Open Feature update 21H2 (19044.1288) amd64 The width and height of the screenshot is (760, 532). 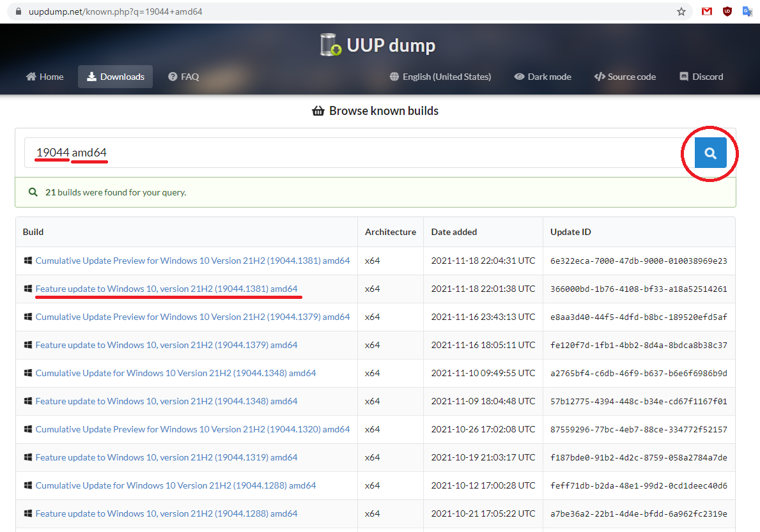[166, 513]
